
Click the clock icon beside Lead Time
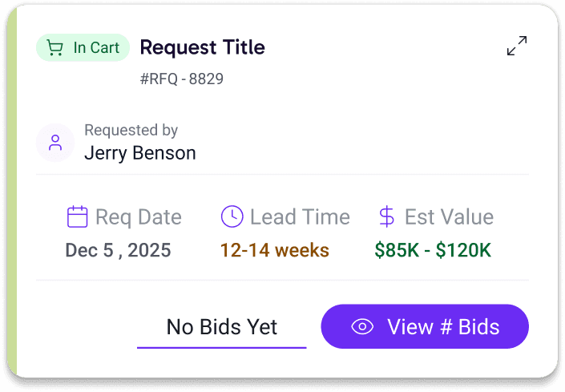pyautogui.click(x=232, y=216)
